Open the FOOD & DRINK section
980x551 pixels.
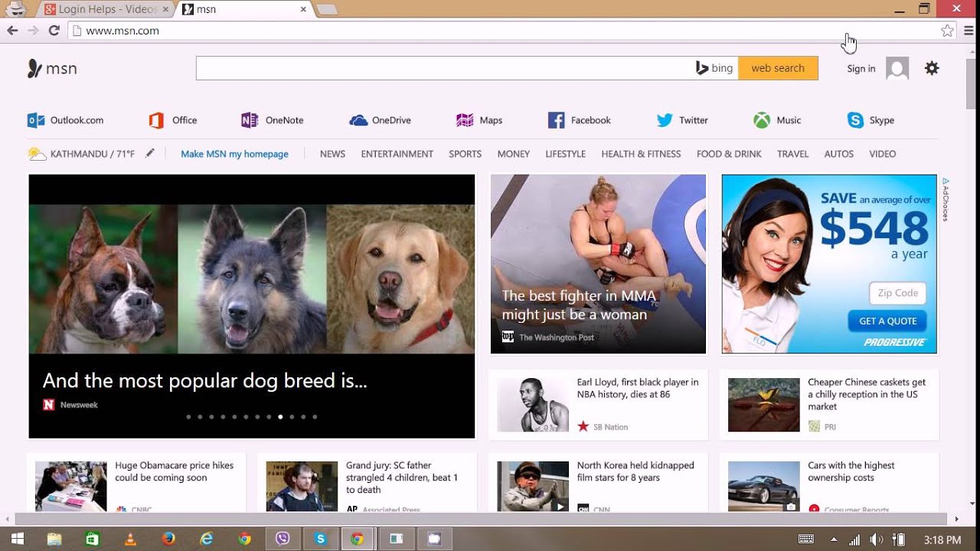tap(729, 154)
